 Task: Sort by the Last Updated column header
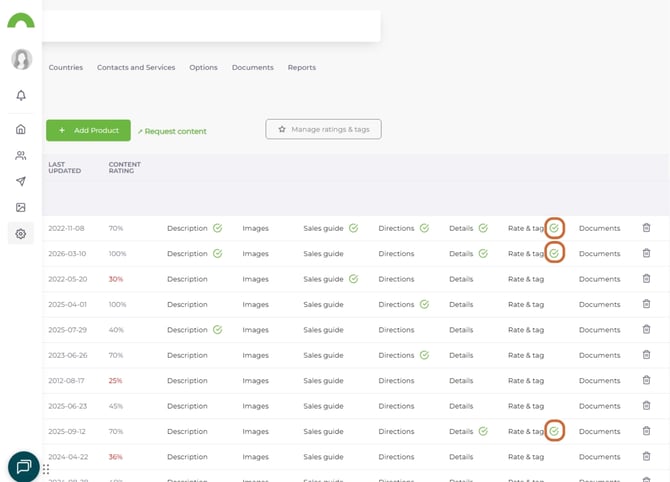(x=64, y=168)
